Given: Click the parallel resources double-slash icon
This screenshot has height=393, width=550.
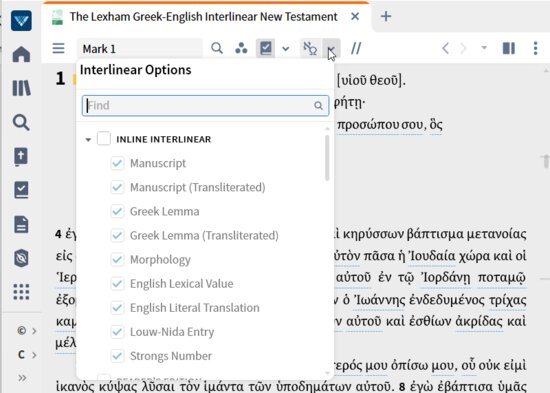Looking at the screenshot, I should pyautogui.click(x=356, y=48).
